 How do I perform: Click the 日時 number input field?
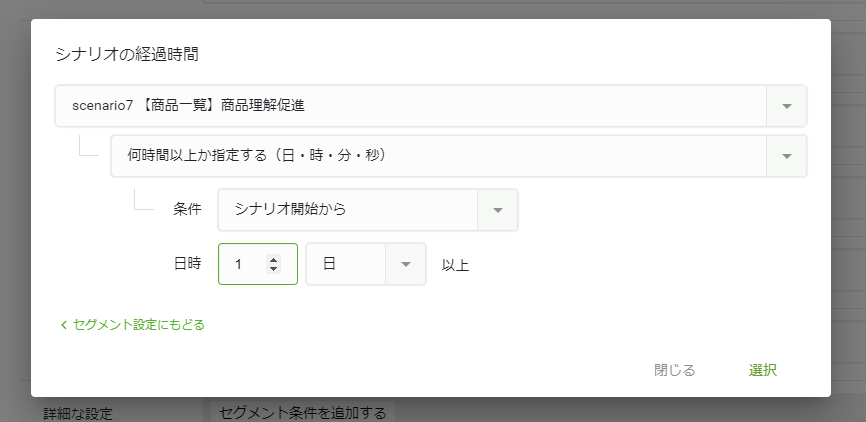click(x=258, y=264)
